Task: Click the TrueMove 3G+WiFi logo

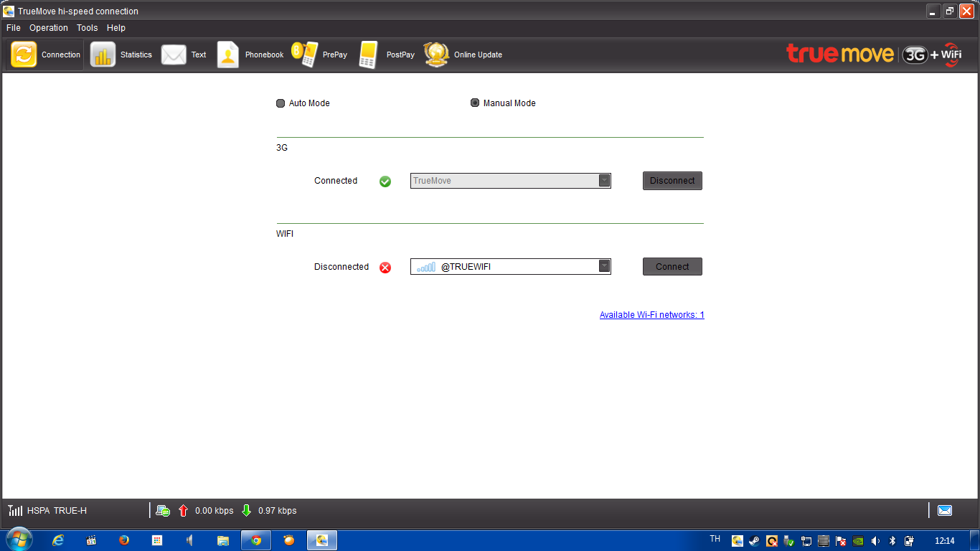Action: click(x=874, y=55)
